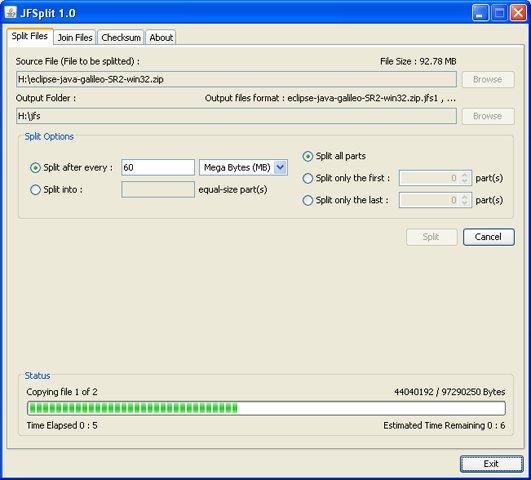Increase the Split only the last parts count

pyautogui.click(x=465, y=196)
